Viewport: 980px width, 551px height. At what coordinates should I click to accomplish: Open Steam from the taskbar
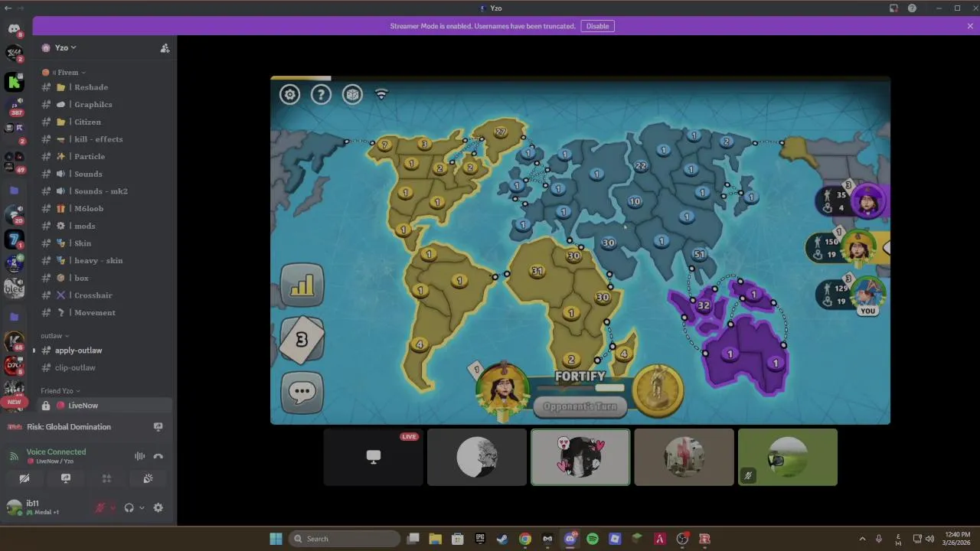pos(502,539)
